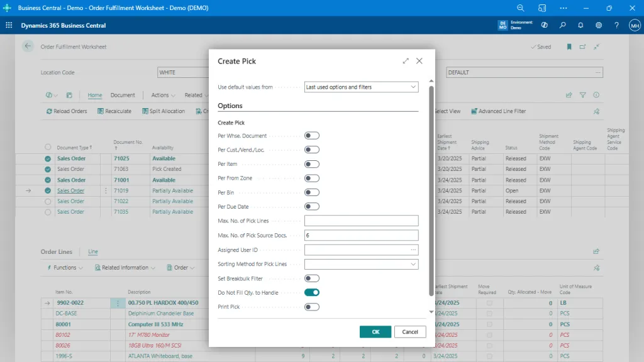Screen dimensions: 644x362
Task: Switch to the Document tab
Action: pos(123,95)
